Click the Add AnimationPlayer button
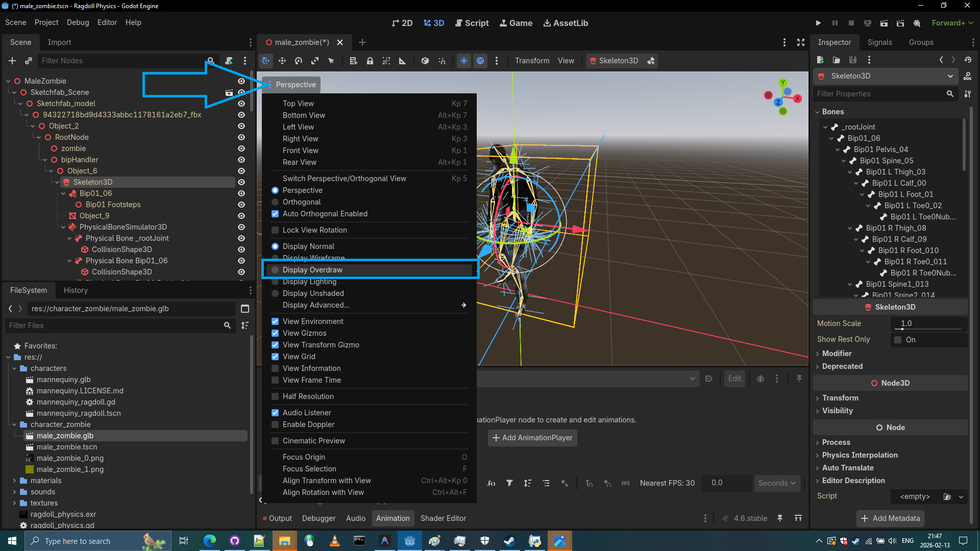The width and height of the screenshot is (980, 551). pos(532,438)
